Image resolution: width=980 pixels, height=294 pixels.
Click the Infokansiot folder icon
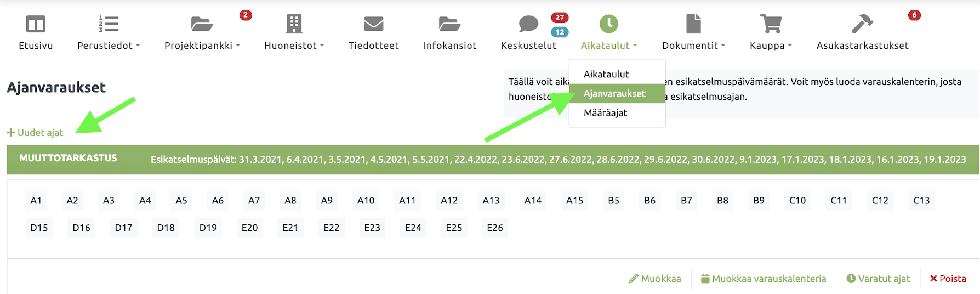tap(449, 24)
